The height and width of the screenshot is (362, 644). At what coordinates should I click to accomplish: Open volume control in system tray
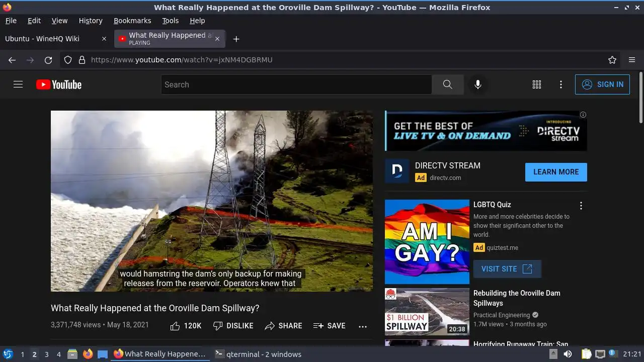568,354
